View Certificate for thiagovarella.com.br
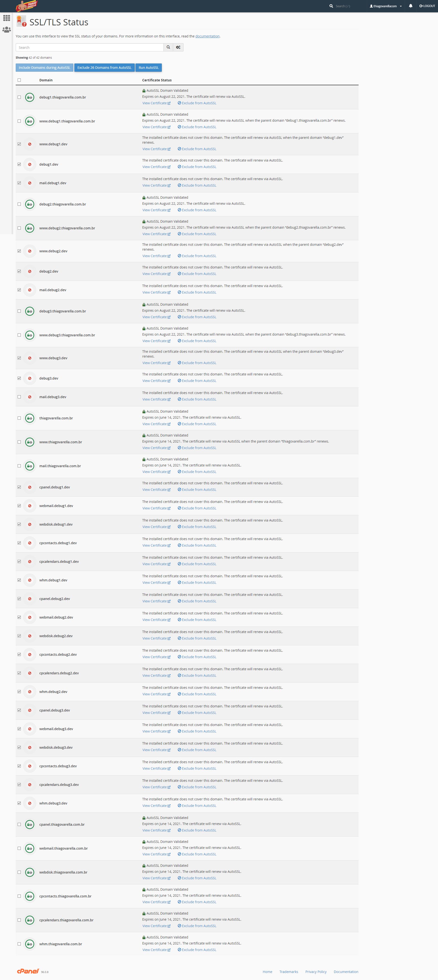The width and height of the screenshot is (438, 980). tap(156, 424)
